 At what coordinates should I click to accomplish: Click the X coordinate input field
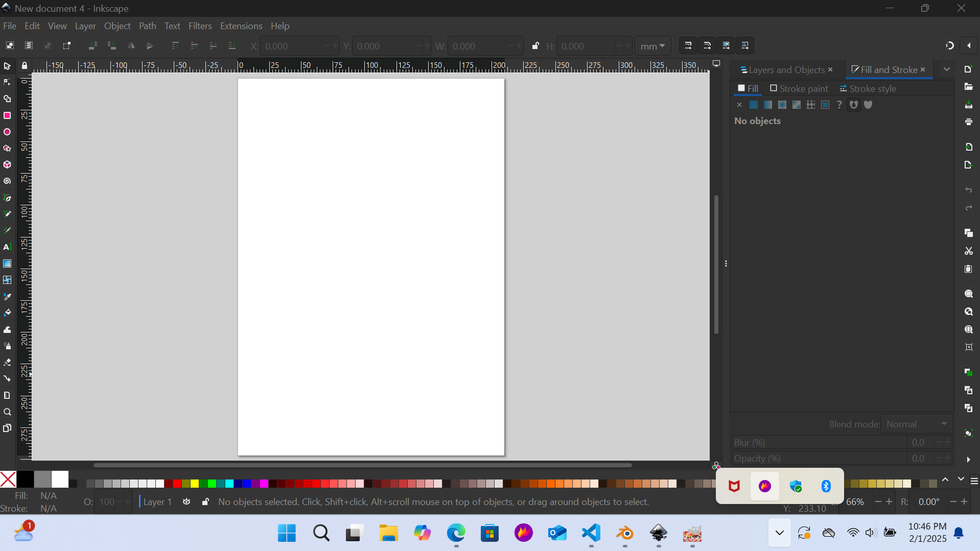click(x=291, y=46)
